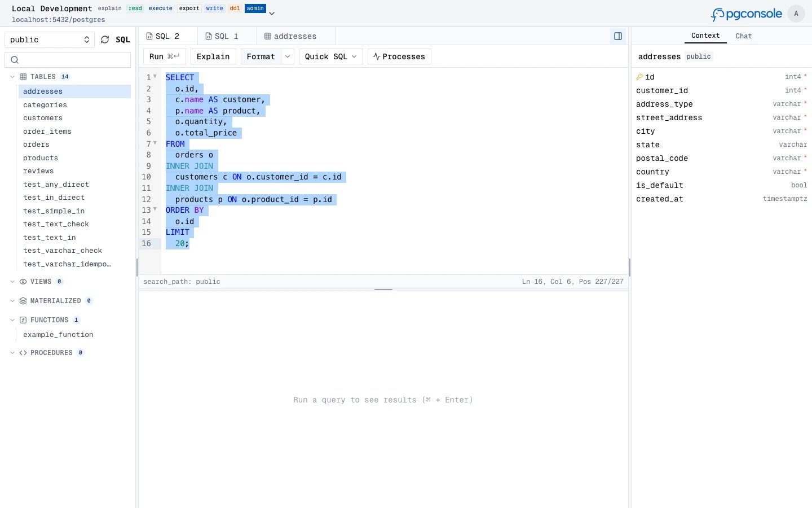Click the search magnifier icon in sidebar
812x508 pixels.
pyautogui.click(x=15, y=60)
